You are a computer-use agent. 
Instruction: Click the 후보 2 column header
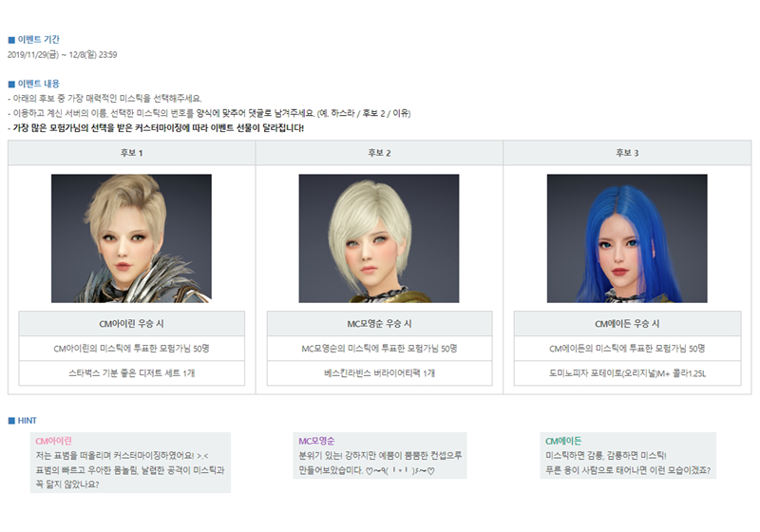(x=379, y=153)
